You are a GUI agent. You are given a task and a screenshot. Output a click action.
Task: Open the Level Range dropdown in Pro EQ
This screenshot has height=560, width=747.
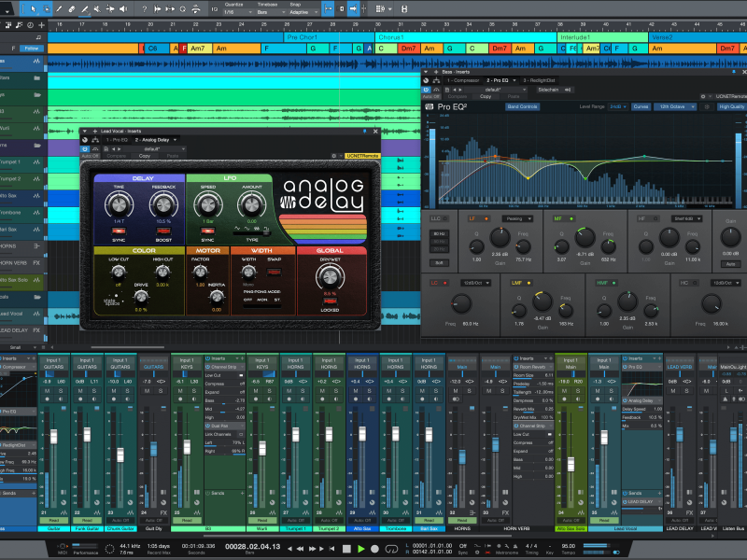pos(618,106)
